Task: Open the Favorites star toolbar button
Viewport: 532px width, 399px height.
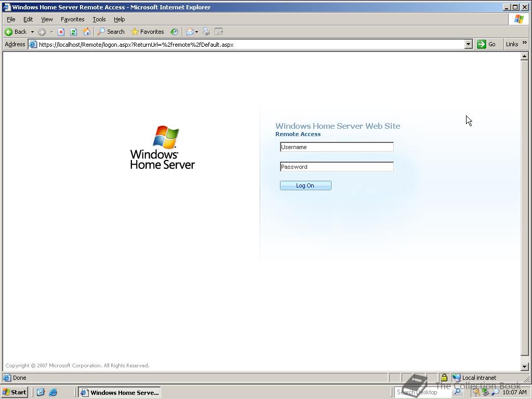Action: [147, 32]
